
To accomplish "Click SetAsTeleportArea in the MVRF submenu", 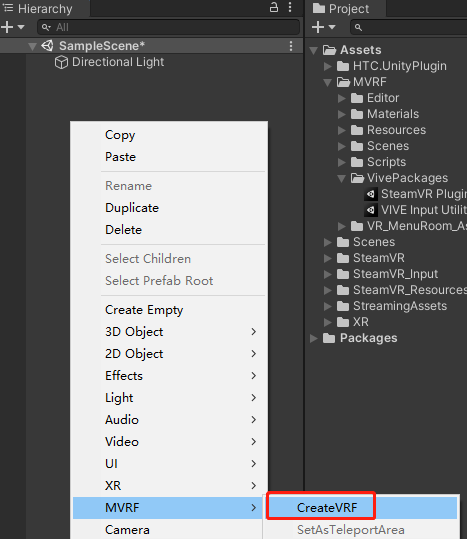I will pyautogui.click(x=362, y=529).
